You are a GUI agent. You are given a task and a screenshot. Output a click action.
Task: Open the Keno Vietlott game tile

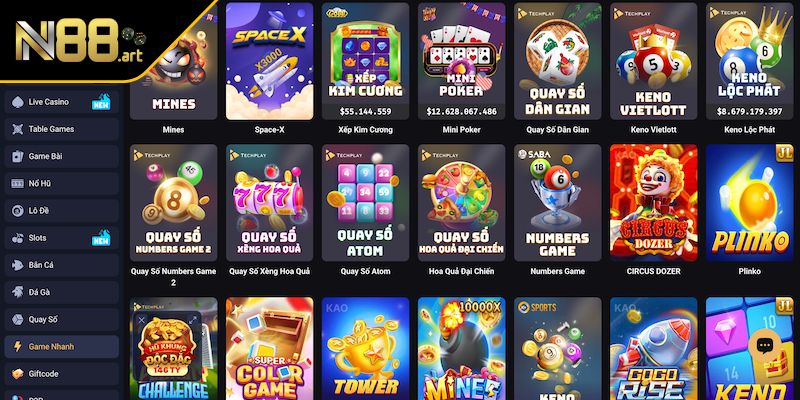point(654,61)
